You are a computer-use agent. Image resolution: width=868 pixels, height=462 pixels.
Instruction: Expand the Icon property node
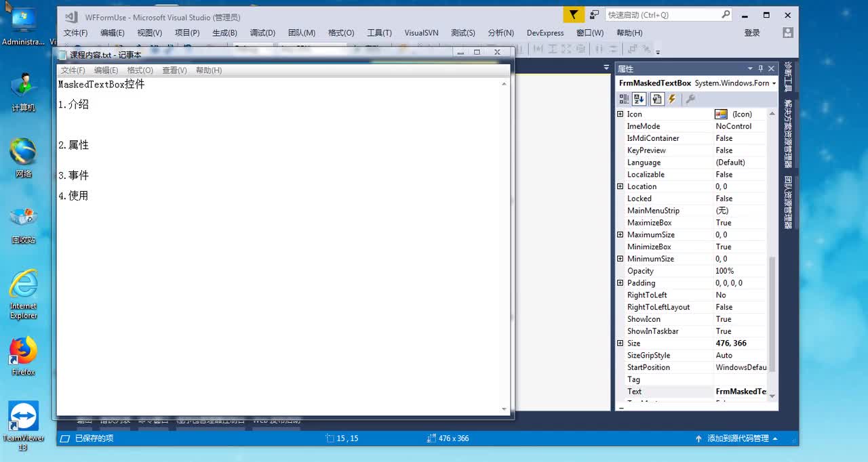(620, 114)
